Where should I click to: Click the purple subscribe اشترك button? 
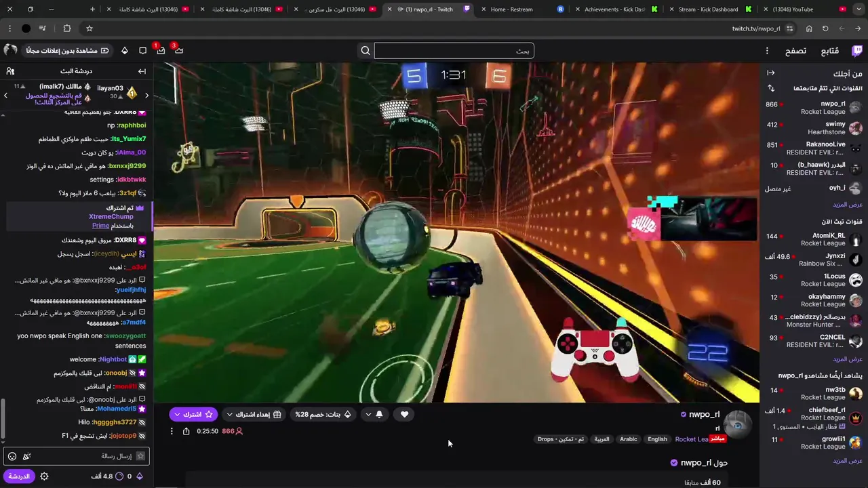coord(193,414)
